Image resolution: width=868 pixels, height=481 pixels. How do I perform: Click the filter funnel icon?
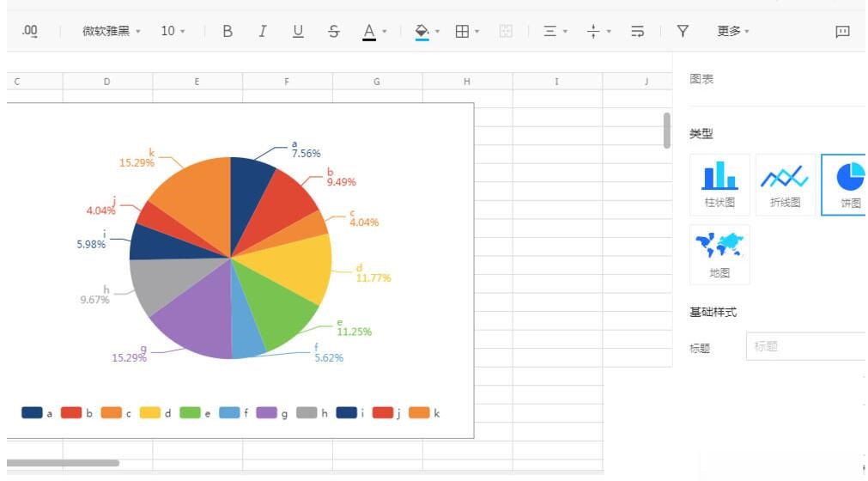683,31
